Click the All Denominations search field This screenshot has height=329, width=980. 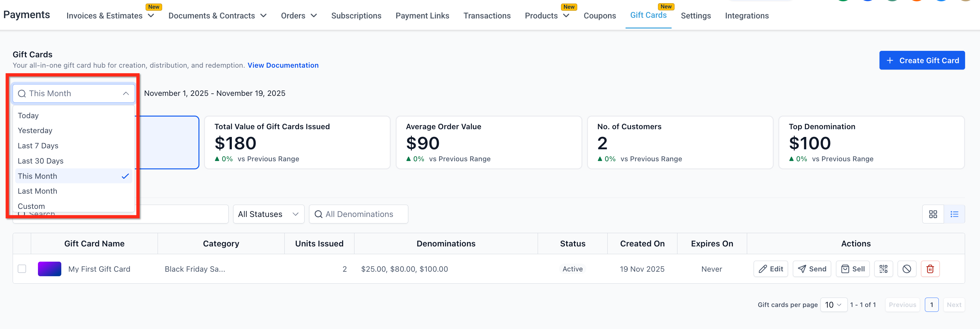pos(359,214)
